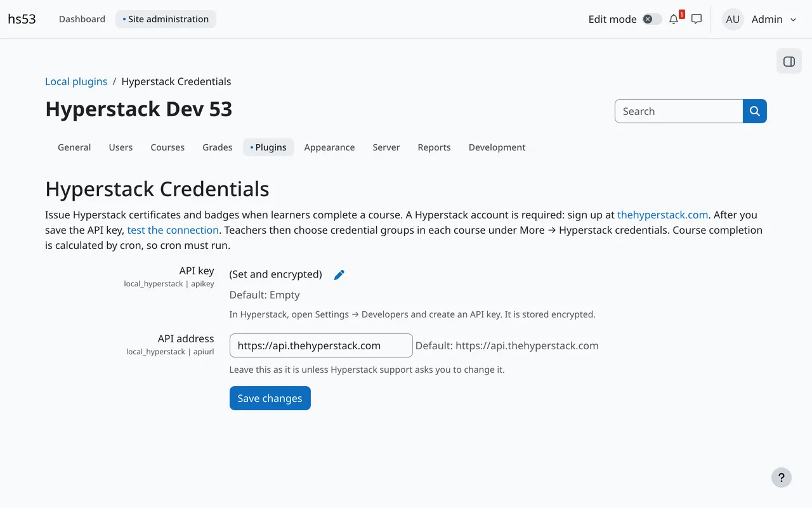Click the 'API address' setting label

(186, 338)
